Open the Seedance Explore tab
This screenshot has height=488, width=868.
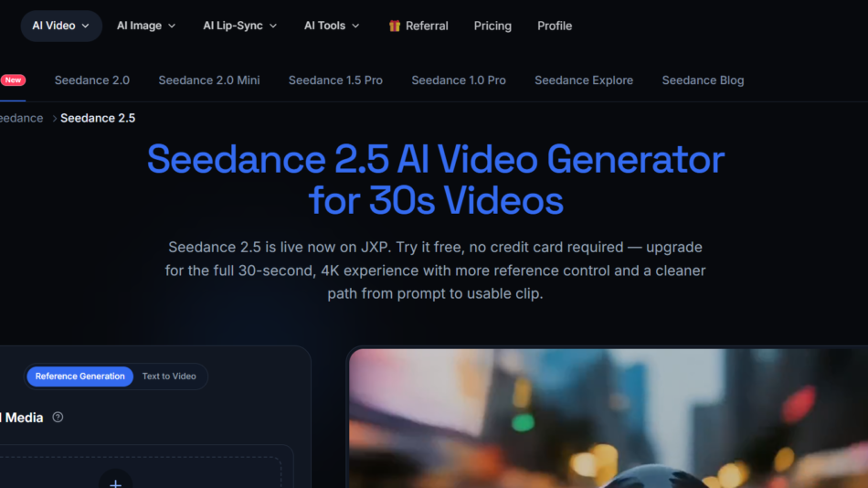pyautogui.click(x=584, y=80)
